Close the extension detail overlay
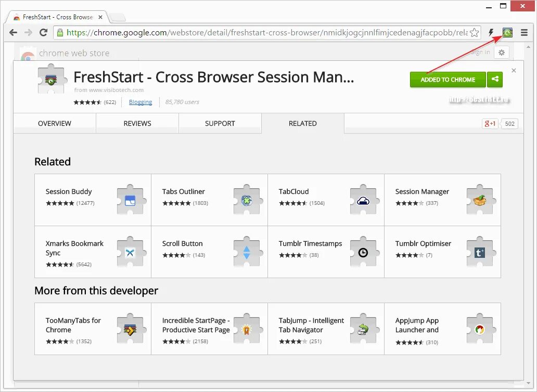This screenshot has width=537, height=392. point(514,71)
